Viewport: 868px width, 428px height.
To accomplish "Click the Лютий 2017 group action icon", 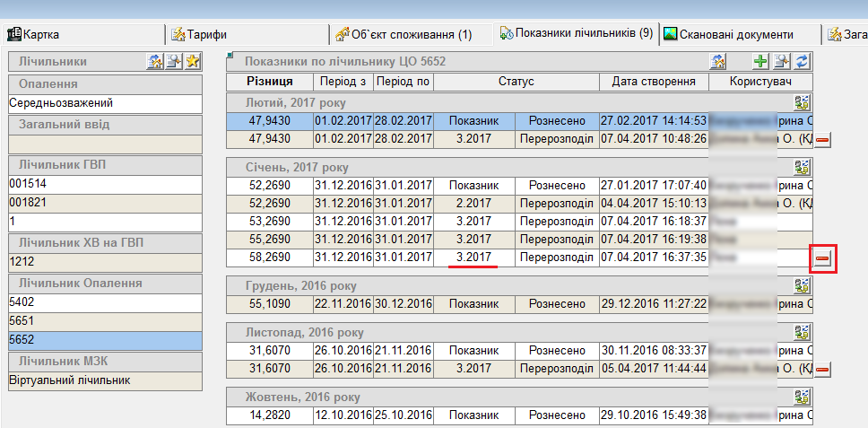I will (x=802, y=101).
